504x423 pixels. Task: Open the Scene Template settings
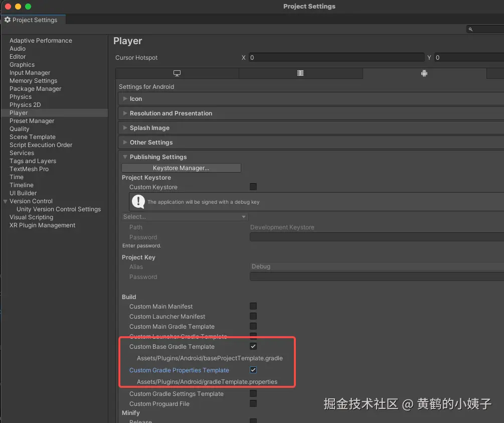pos(32,137)
